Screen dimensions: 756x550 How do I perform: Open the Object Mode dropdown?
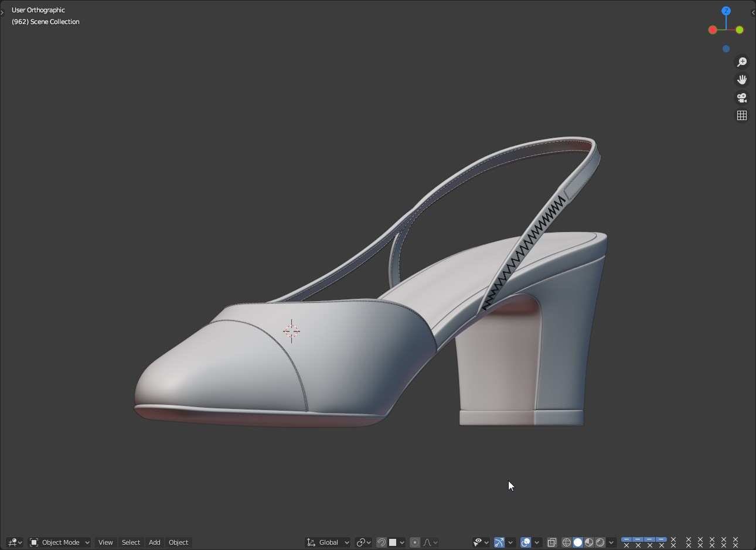[60, 542]
